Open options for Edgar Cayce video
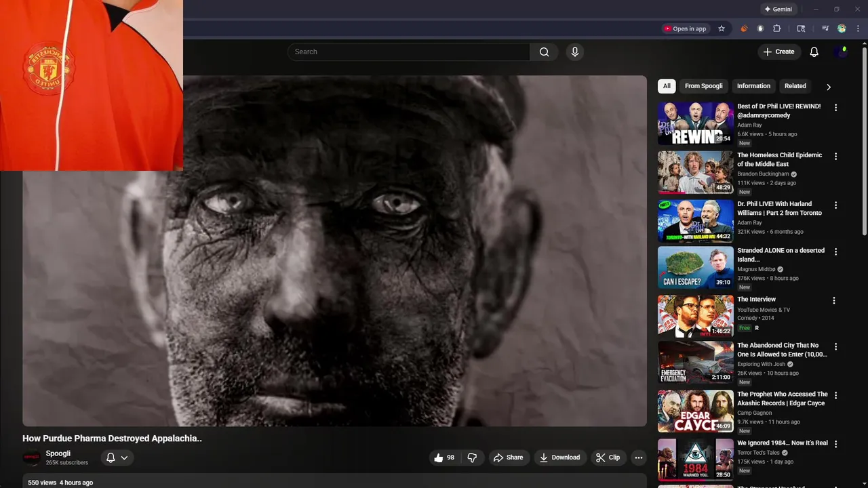The image size is (868, 488). pos(835,395)
